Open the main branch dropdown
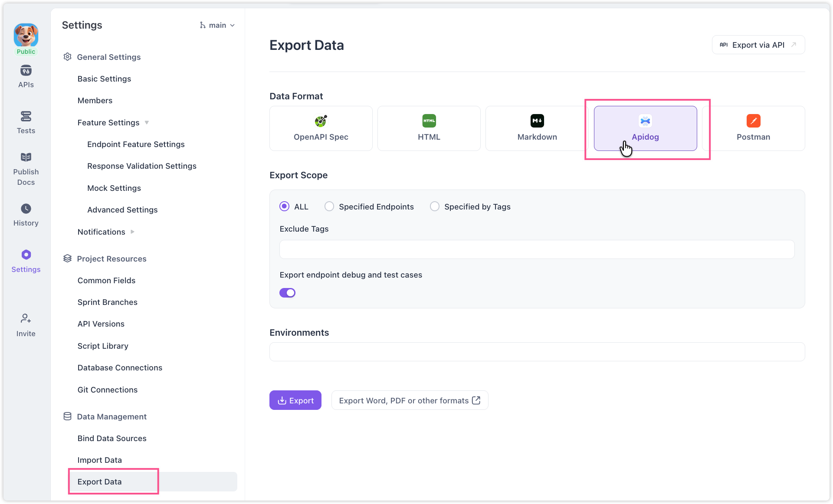 point(217,25)
